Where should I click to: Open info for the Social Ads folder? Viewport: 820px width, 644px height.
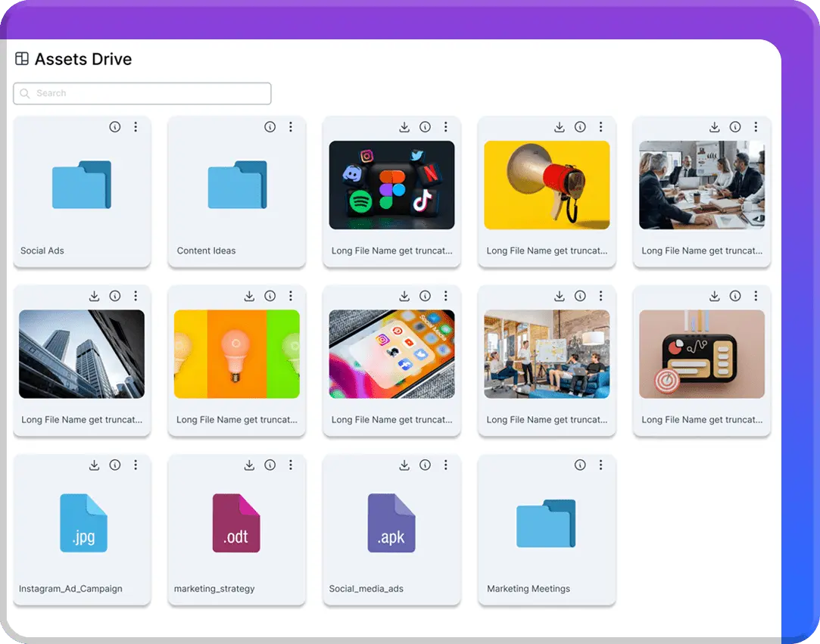point(115,127)
